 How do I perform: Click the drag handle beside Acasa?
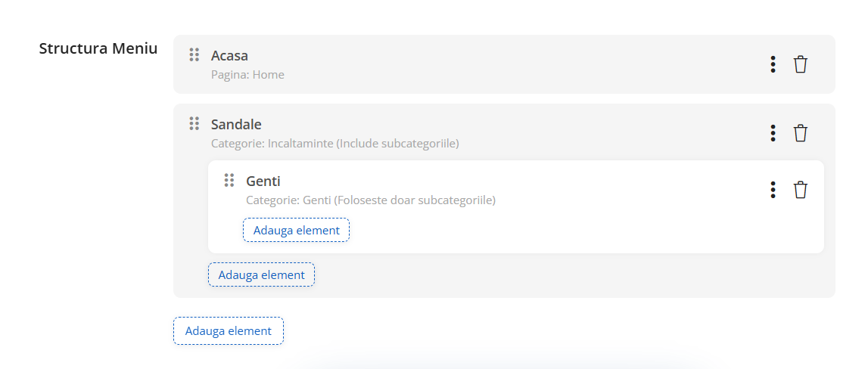coord(194,54)
